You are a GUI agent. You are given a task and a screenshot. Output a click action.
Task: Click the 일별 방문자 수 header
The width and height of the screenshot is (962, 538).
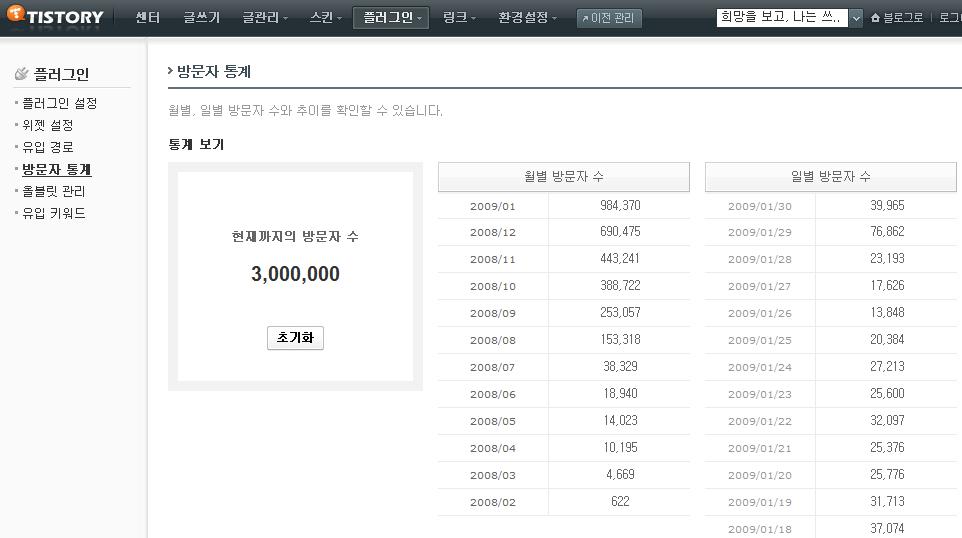pyautogui.click(x=831, y=177)
